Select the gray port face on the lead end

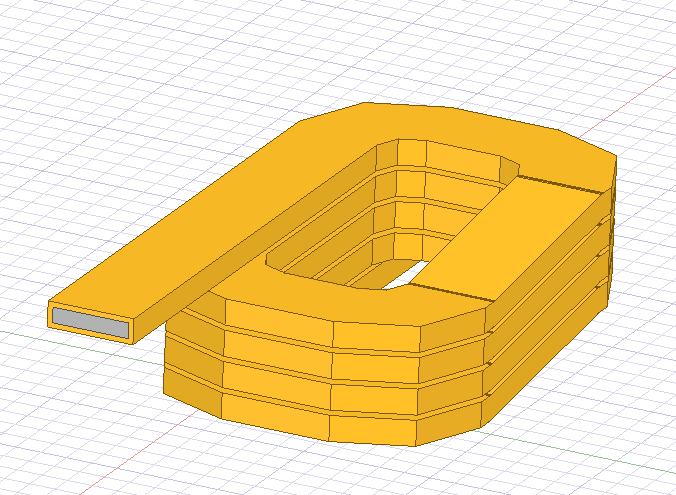(x=91, y=321)
